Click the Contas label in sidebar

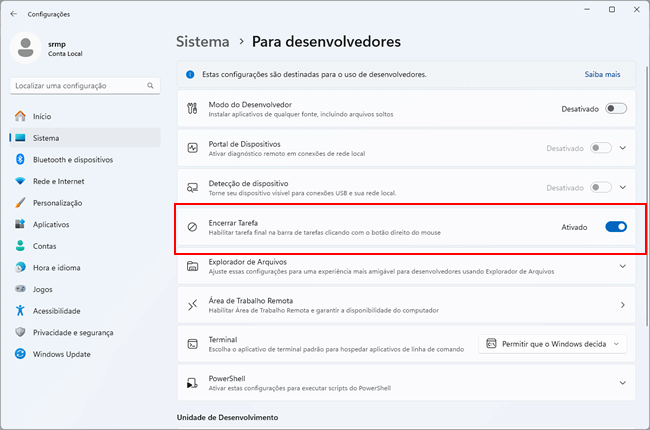(44, 246)
